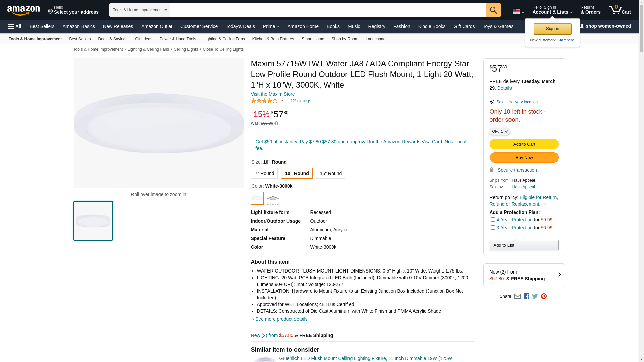Visit the Maxim Store link
Image resolution: width=644 pixels, height=362 pixels.
pyautogui.click(x=273, y=94)
